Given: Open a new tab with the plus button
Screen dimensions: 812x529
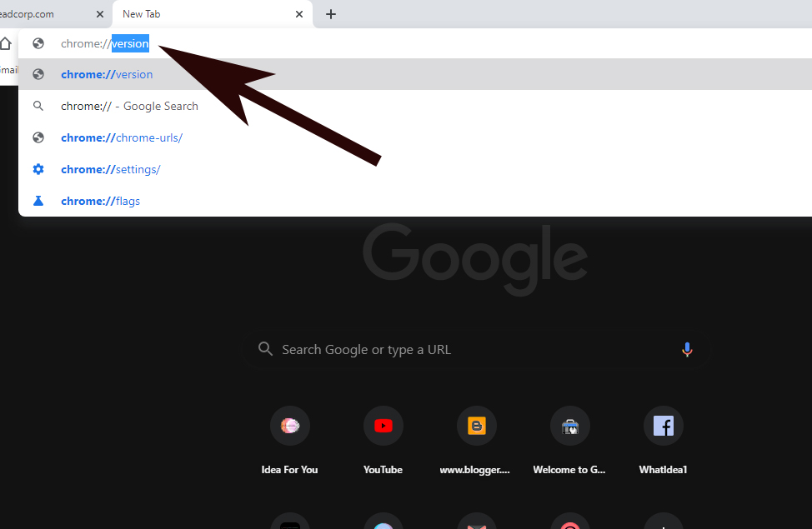Looking at the screenshot, I should 331,14.
